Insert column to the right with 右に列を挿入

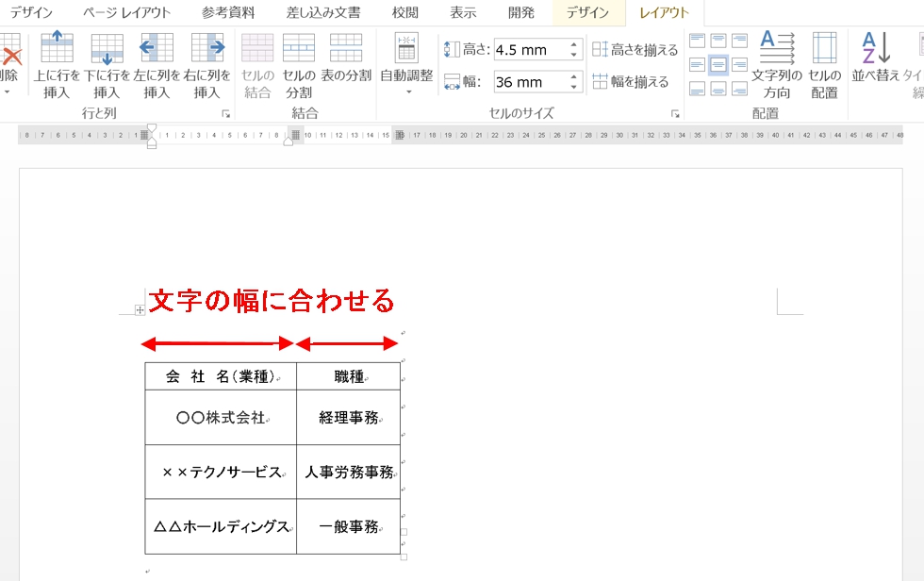point(206,65)
